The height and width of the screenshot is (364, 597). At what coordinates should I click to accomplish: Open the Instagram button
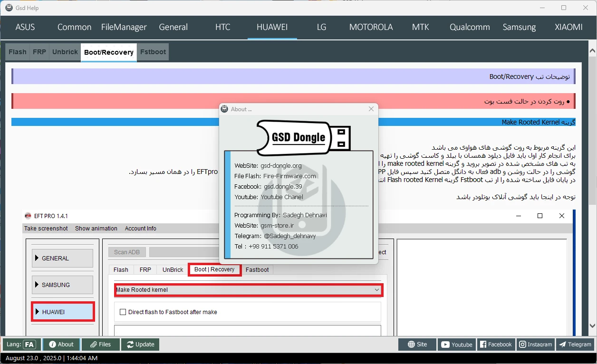pyautogui.click(x=535, y=345)
